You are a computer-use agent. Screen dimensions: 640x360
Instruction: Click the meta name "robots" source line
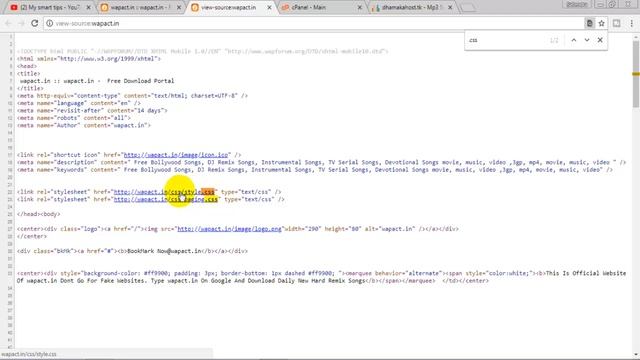coord(73,118)
